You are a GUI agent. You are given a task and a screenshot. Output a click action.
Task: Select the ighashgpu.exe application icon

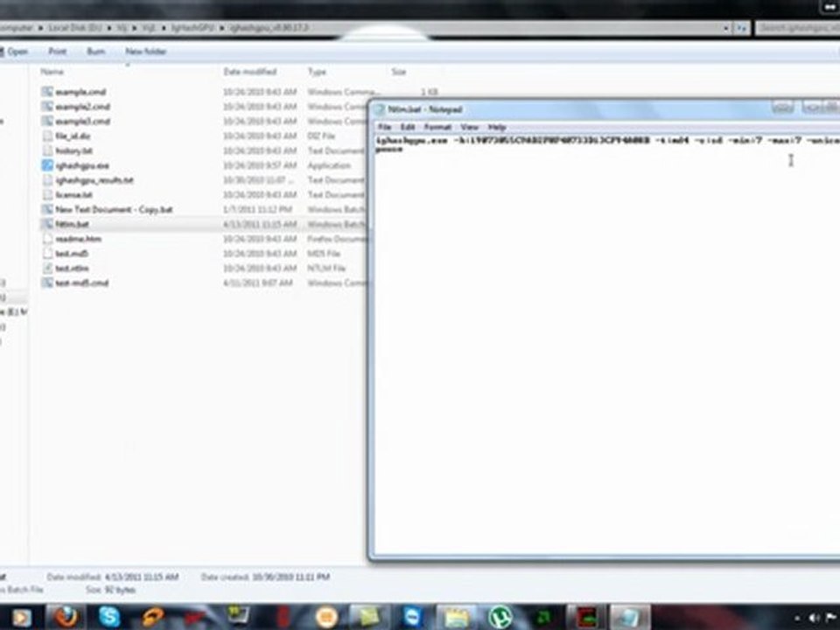click(47, 165)
